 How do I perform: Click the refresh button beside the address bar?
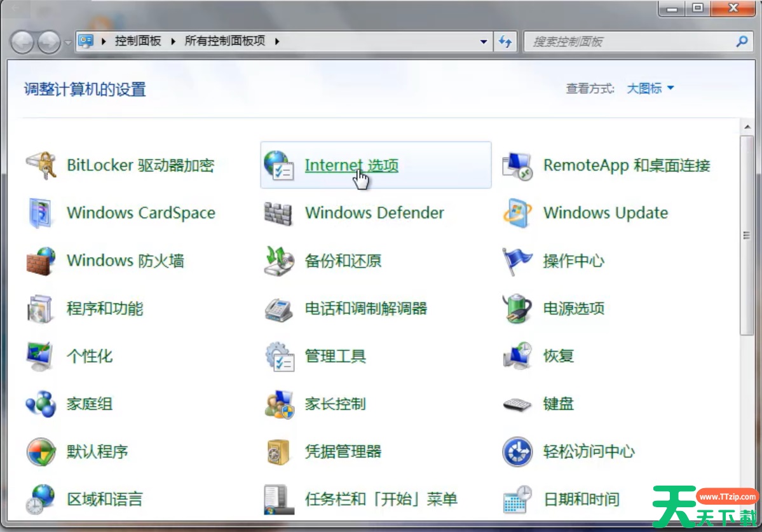505,42
